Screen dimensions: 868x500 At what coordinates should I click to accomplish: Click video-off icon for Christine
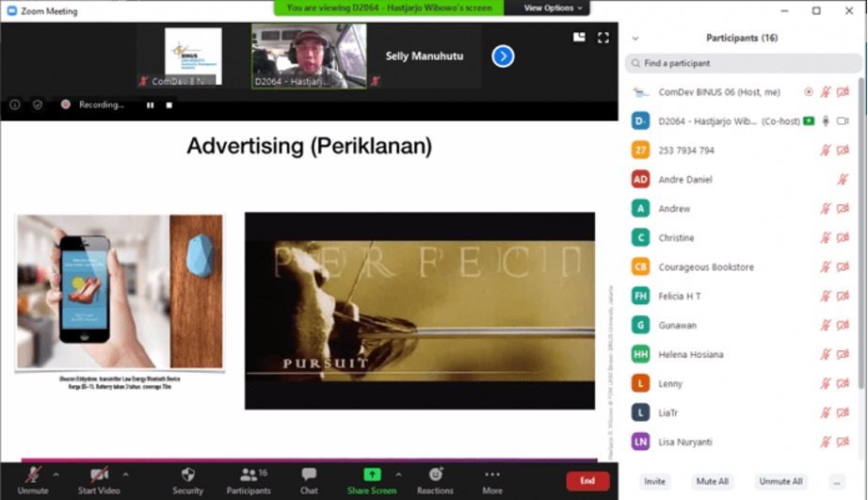pyautogui.click(x=843, y=237)
